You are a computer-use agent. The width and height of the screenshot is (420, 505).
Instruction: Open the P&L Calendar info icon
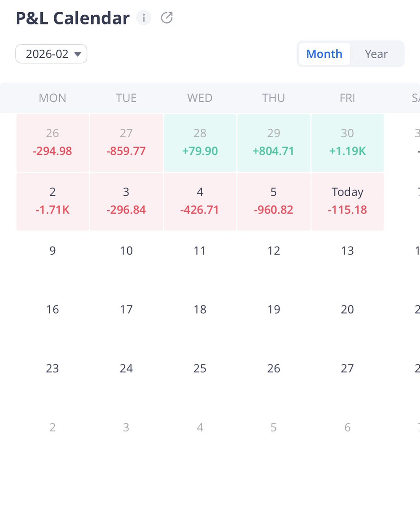pos(144,18)
